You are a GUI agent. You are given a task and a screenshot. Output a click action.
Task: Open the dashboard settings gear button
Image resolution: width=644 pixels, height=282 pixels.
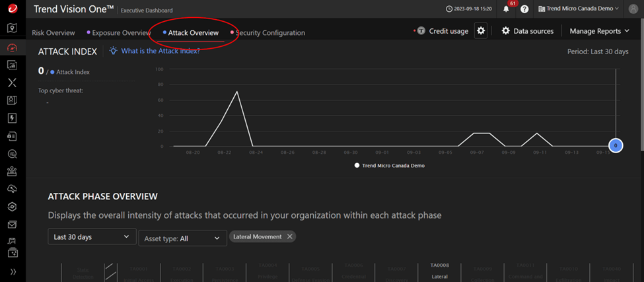click(481, 31)
